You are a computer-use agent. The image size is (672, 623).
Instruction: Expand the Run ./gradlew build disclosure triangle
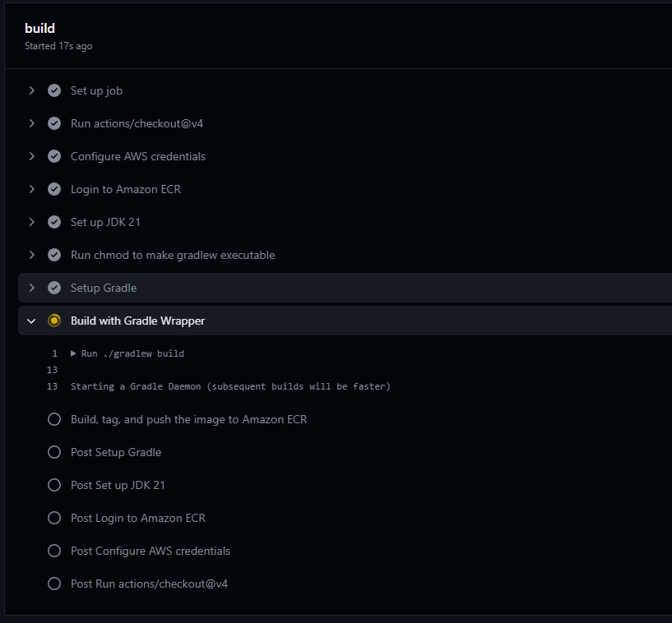pyautogui.click(x=73, y=353)
